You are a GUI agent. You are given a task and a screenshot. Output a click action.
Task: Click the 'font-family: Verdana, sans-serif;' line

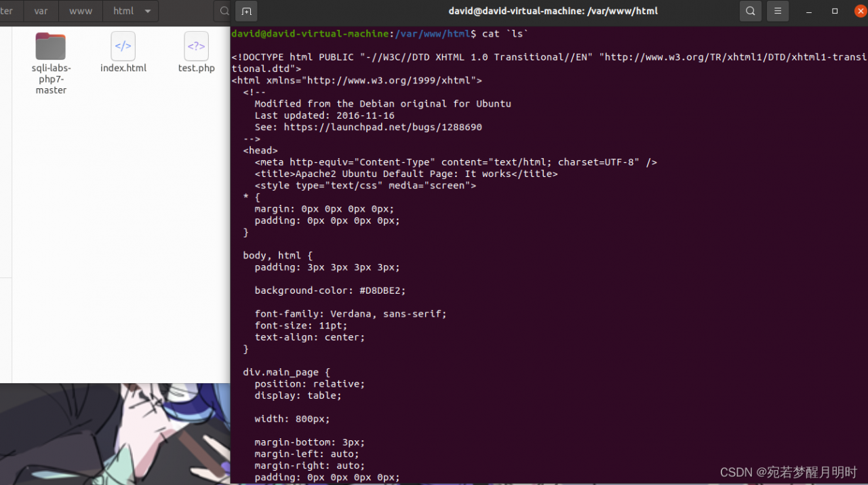click(x=351, y=313)
